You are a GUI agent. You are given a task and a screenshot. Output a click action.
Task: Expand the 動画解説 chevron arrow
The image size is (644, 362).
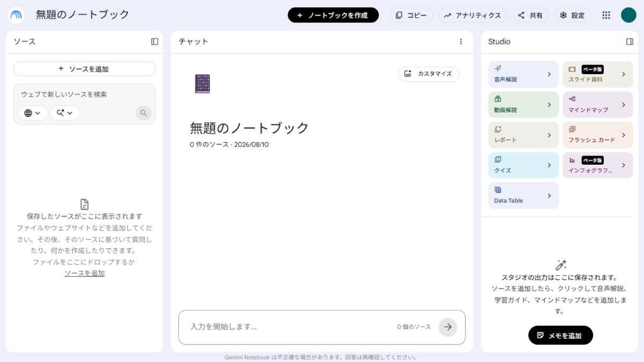coord(549,105)
